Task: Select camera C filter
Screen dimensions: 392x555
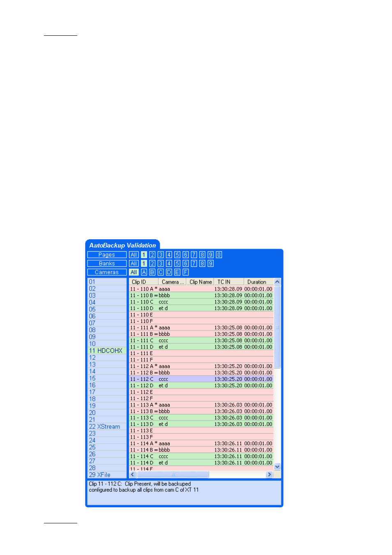Action: [x=161, y=272]
